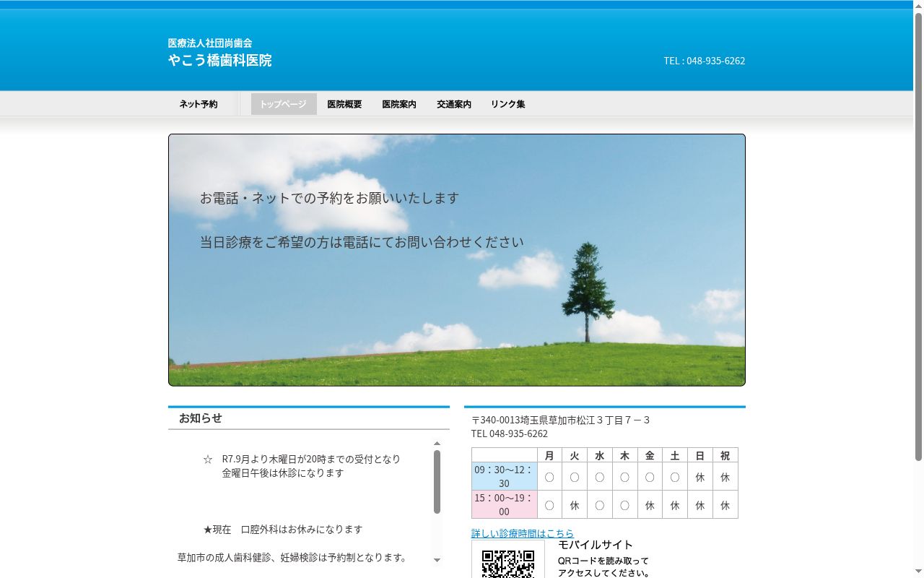
Task: Go to the 医院概要 menu item
Action: [x=344, y=104]
